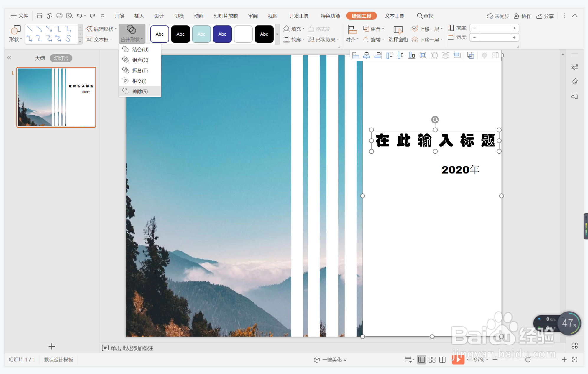Viewport: 588px width, 374px height.
Task: Choose 剪除(S) from merge shapes menu
Action: tap(140, 91)
